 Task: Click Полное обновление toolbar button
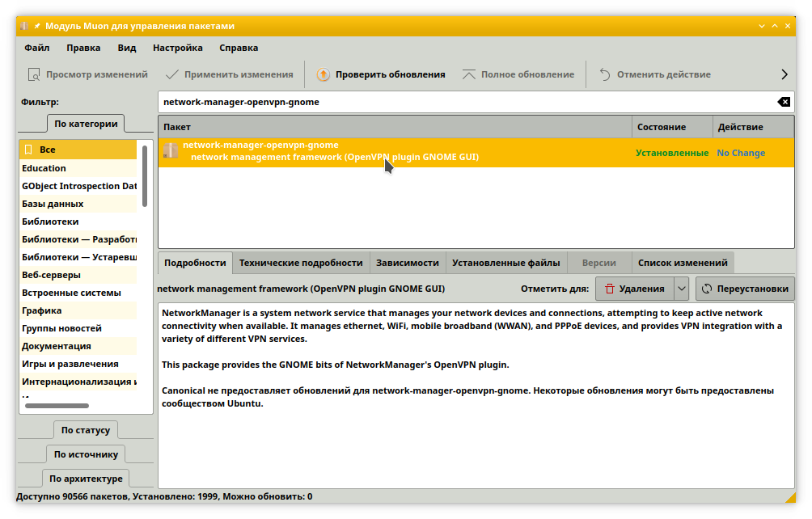pyautogui.click(x=518, y=74)
